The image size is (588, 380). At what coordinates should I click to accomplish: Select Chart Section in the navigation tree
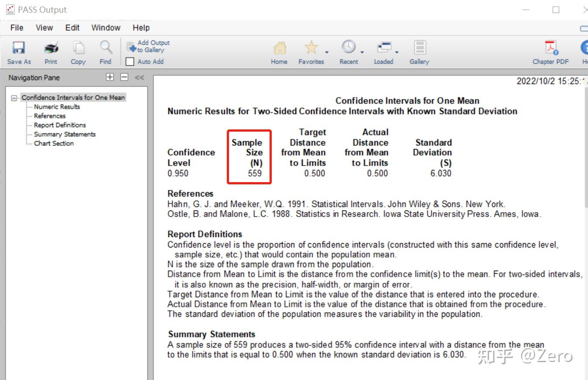point(54,143)
